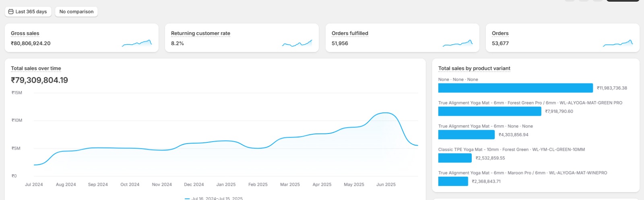
Task: Click the sparkline in the Orders card
Action: (618, 43)
